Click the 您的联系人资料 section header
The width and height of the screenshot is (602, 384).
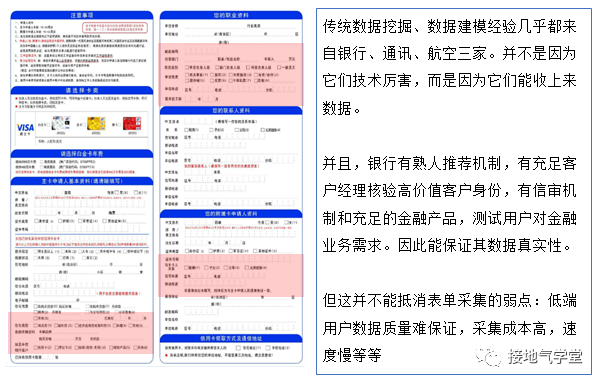(231, 111)
